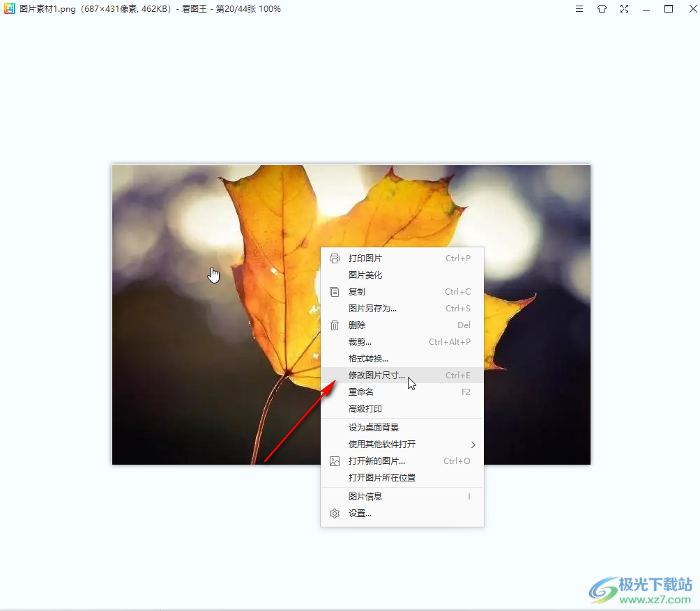Click the copy icon beside 复制

335,292
